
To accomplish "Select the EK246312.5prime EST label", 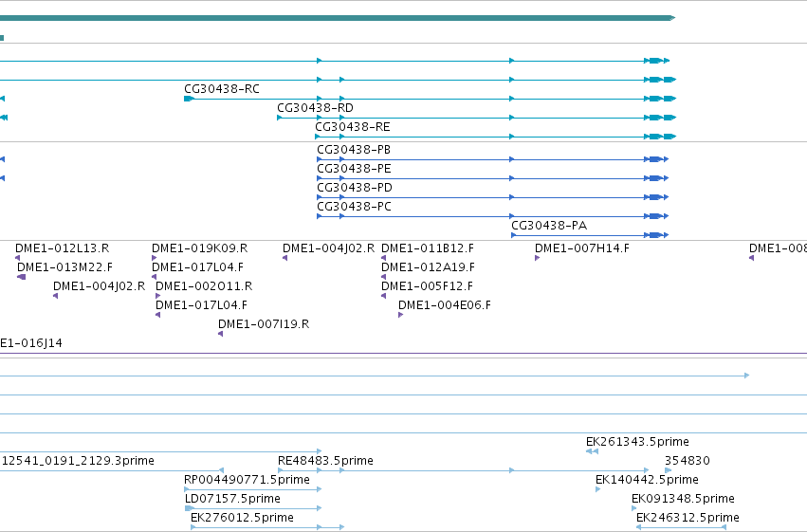I will tap(688, 518).
